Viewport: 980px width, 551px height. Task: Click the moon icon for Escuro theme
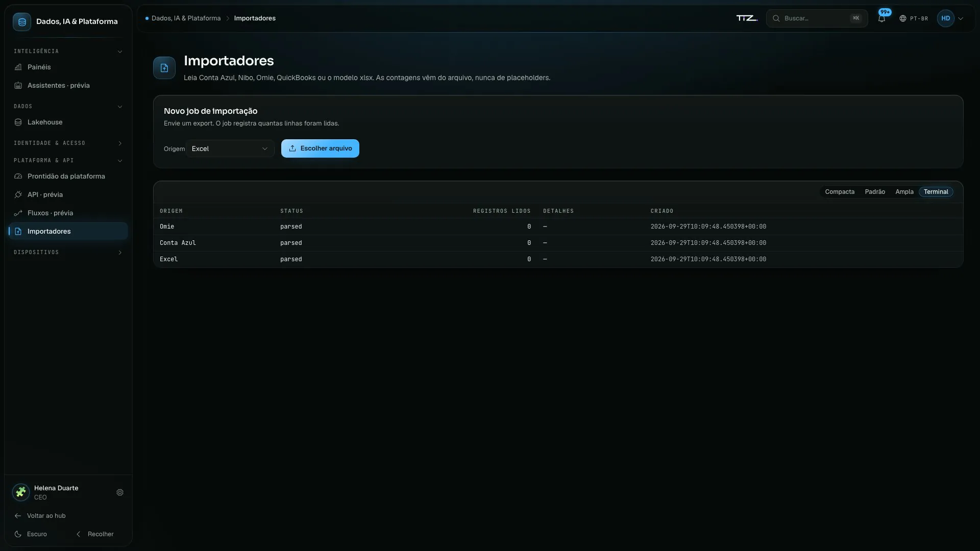(18, 534)
